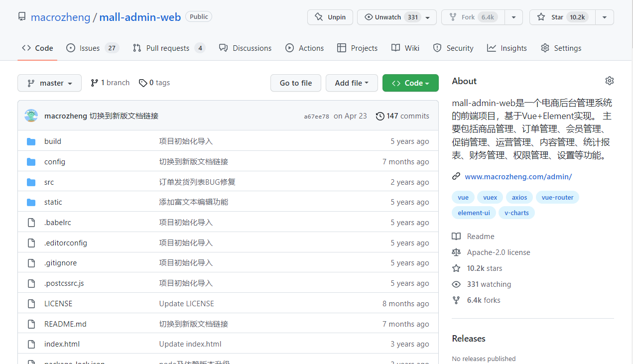Expand the Star lists caret
The image size is (633, 364).
(605, 17)
